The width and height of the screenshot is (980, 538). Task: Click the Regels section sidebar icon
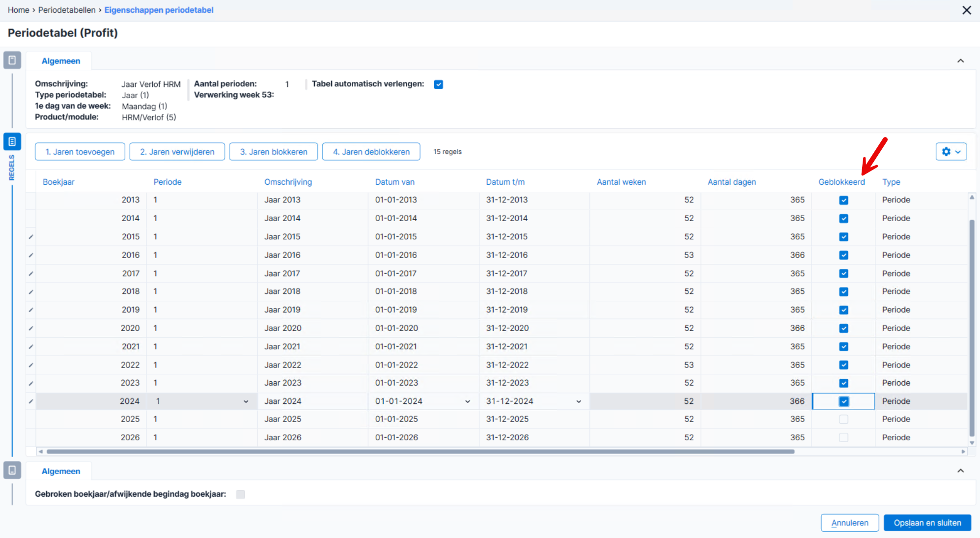[12, 142]
